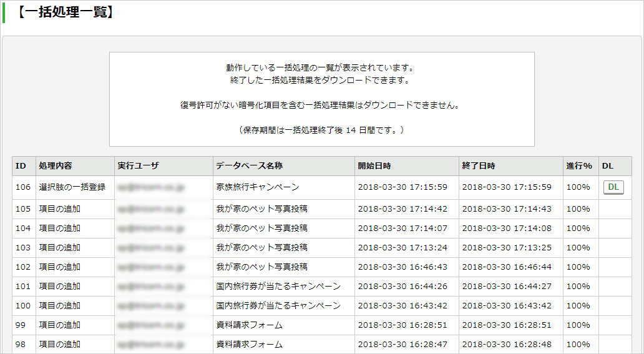Click the 復号許可がない暗号化項目 notice line

click(x=321, y=105)
